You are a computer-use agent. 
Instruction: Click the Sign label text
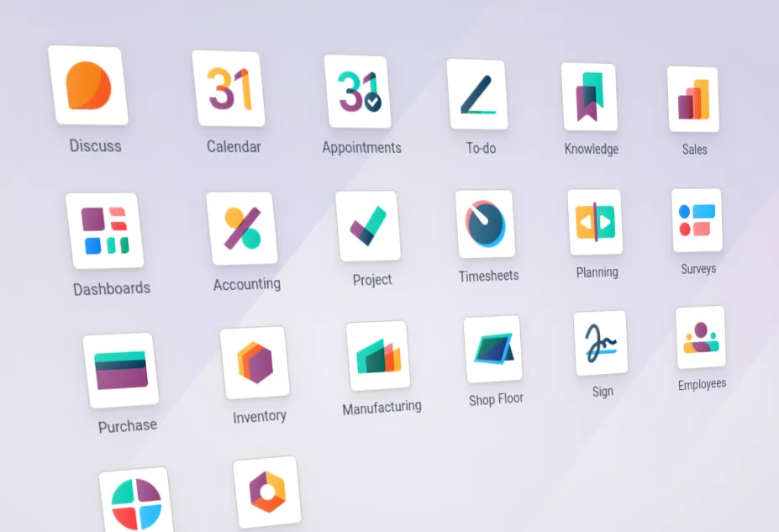pyautogui.click(x=603, y=392)
